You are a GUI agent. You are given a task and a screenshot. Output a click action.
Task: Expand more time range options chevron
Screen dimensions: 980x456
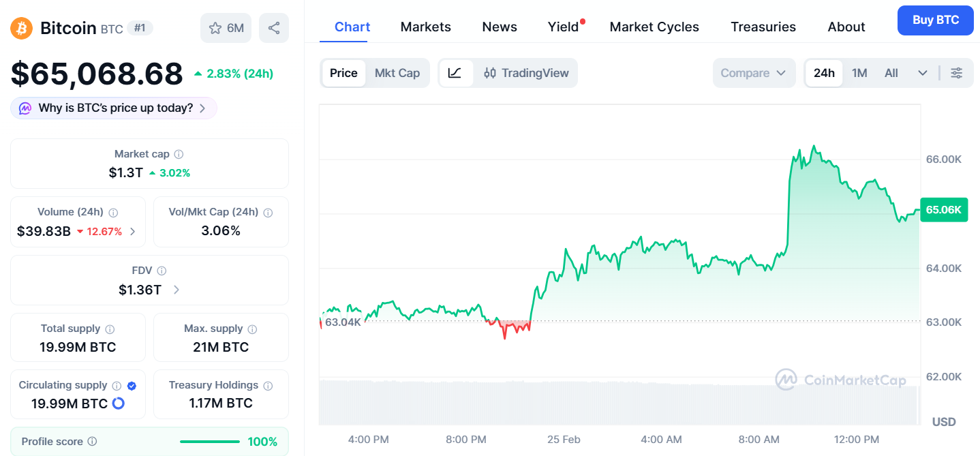point(923,73)
